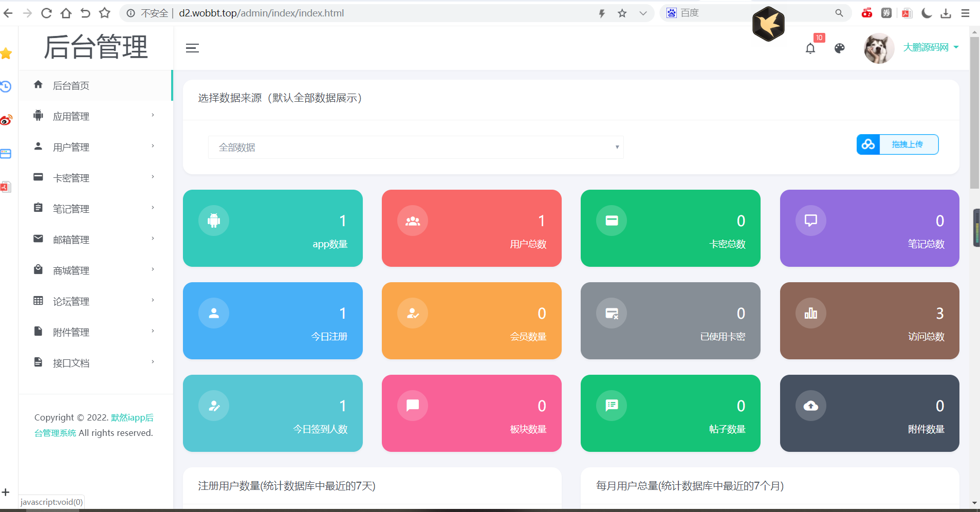
Task: Toggle the sidebar with the hamburger icon
Action: [192, 48]
